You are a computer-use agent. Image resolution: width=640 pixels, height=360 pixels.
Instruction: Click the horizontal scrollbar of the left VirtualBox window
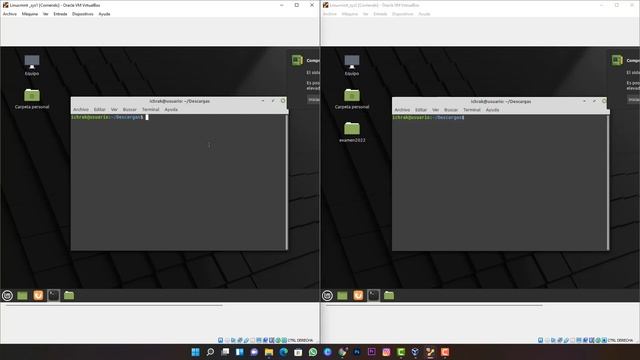pyautogui.click(x=114, y=305)
